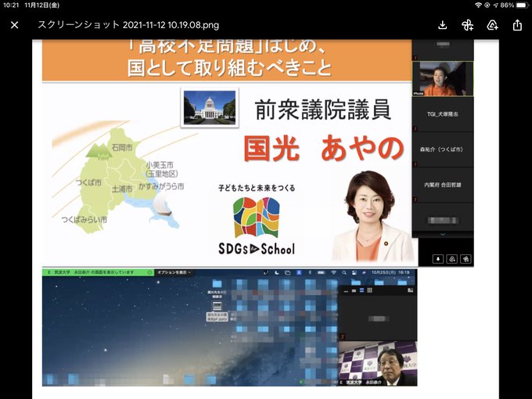
Task: Click the speaker video tile in orange top
Action: click(443, 79)
